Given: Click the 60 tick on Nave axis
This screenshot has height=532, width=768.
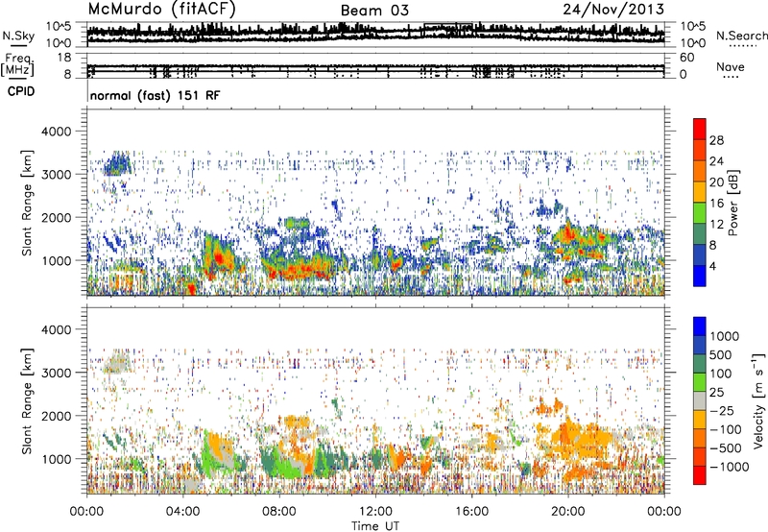Looking at the screenshot, I should 686,58.
